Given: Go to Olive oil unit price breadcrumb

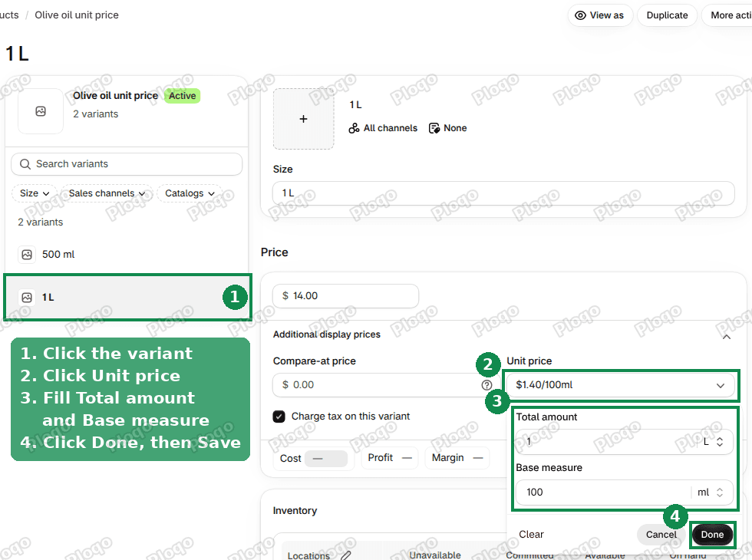Looking at the screenshot, I should (77, 15).
